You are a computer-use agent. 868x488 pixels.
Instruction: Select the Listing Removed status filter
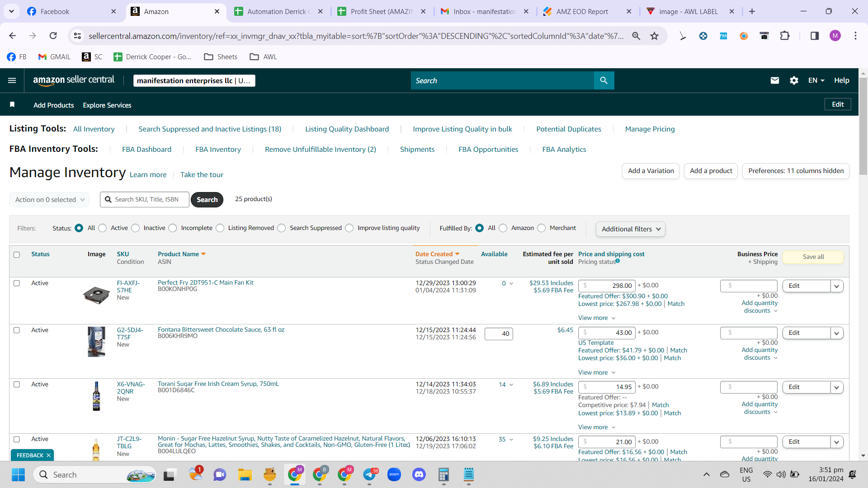[220, 228]
